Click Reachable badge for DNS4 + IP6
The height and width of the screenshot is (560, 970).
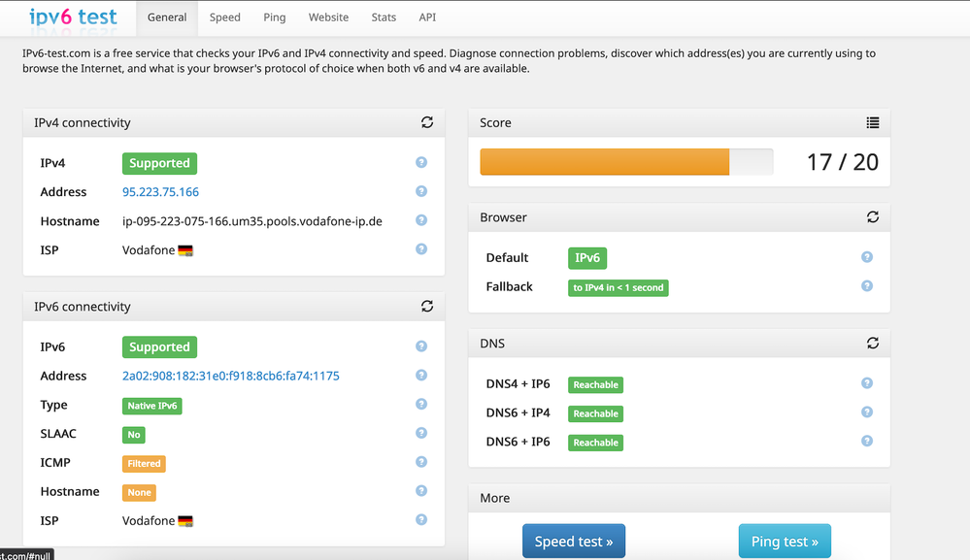click(596, 385)
